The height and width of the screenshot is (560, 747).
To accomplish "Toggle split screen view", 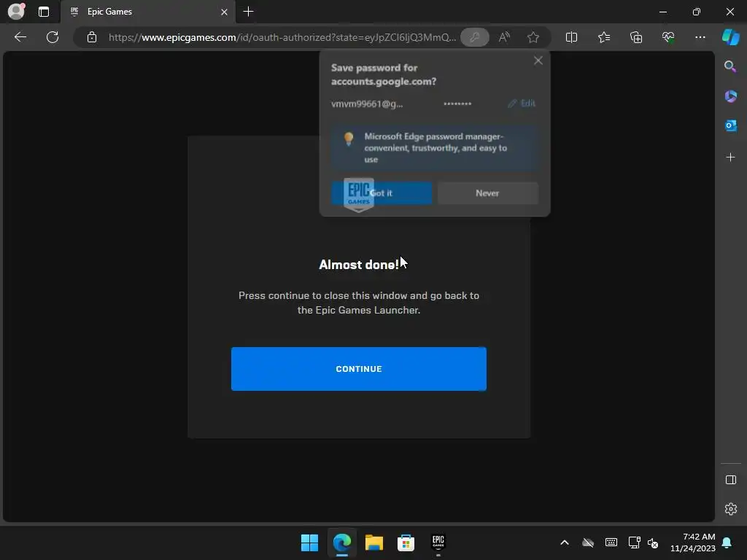I will click(x=572, y=37).
